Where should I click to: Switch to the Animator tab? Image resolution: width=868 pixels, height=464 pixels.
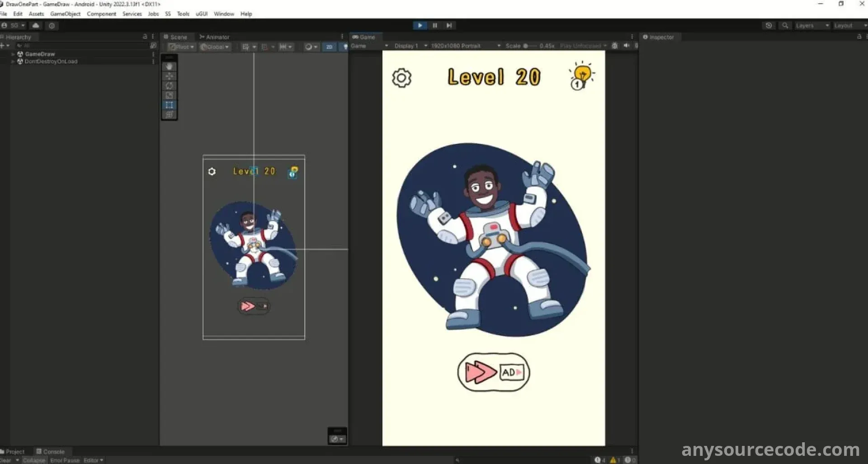coord(214,37)
